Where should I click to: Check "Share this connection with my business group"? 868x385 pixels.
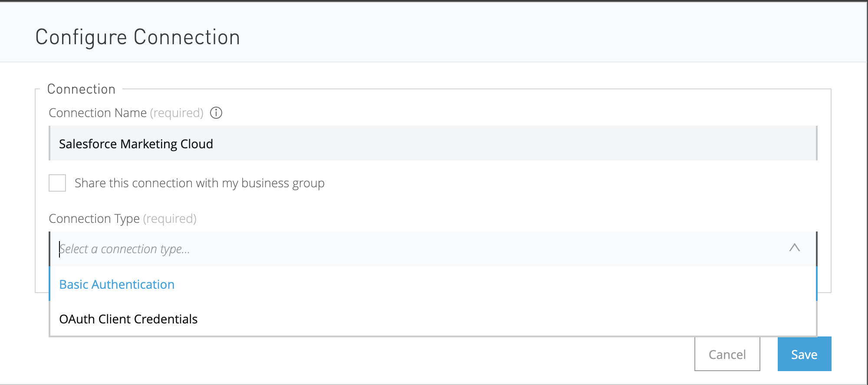pyautogui.click(x=57, y=183)
